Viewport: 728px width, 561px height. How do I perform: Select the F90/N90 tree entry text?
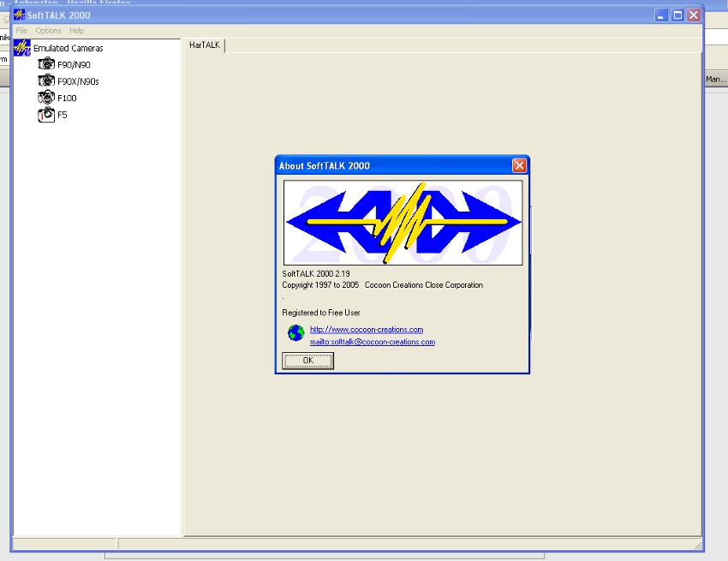click(74, 64)
